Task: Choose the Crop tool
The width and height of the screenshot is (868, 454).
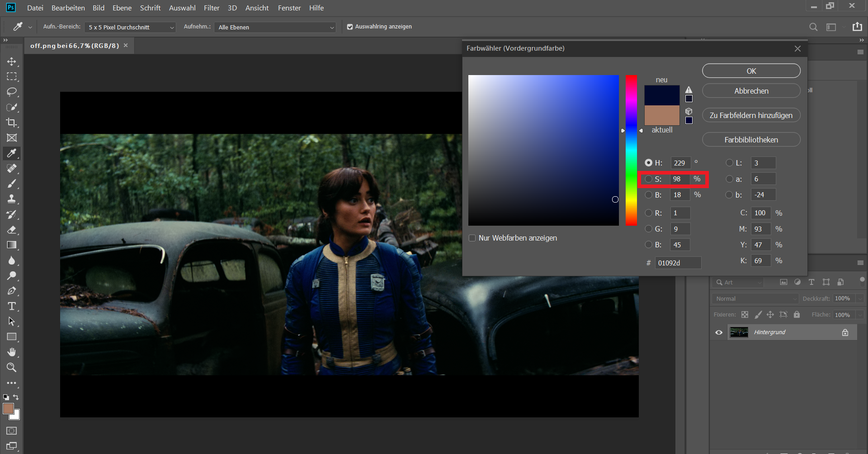Action: click(x=12, y=123)
